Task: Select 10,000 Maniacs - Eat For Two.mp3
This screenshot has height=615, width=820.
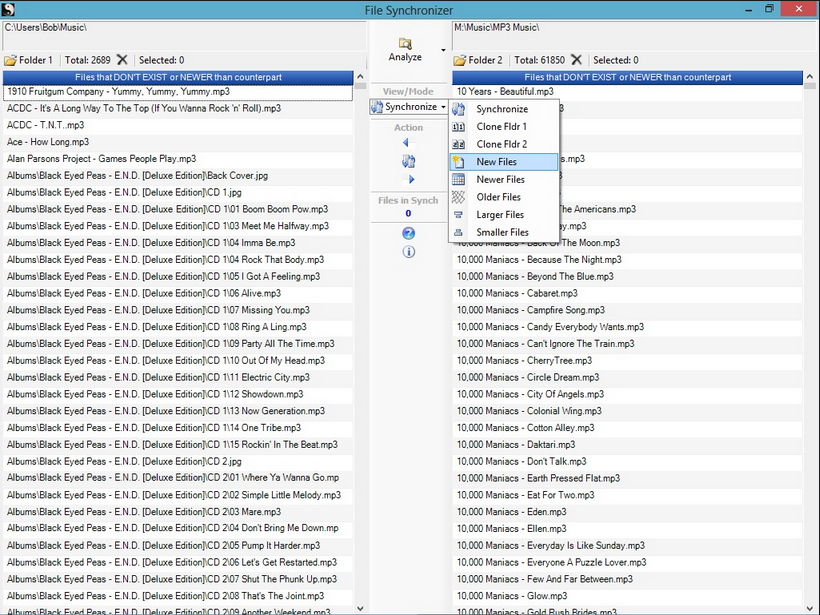Action: click(628, 495)
